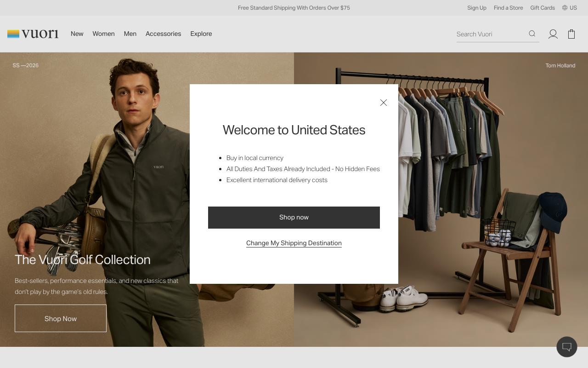Open the Men menu

tap(130, 34)
